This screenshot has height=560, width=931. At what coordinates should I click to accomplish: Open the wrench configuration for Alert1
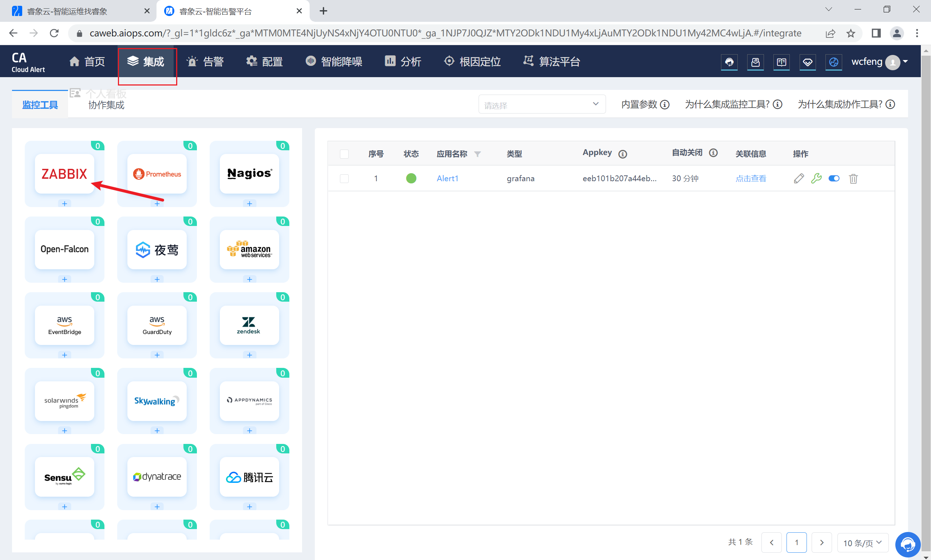(816, 179)
